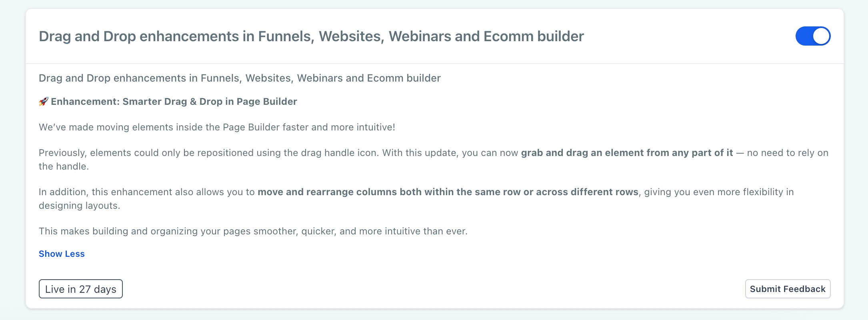Image resolution: width=868 pixels, height=320 pixels.
Task: Click paragraph starting 'Previously, elements could only'
Action: click(434, 160)
